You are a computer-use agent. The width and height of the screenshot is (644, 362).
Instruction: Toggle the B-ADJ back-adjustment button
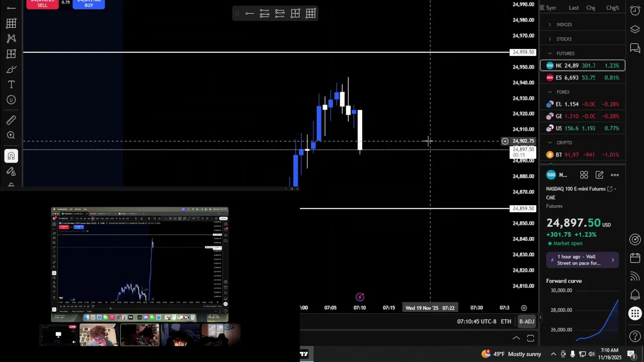pyautogui.click(x=526, y=321)
